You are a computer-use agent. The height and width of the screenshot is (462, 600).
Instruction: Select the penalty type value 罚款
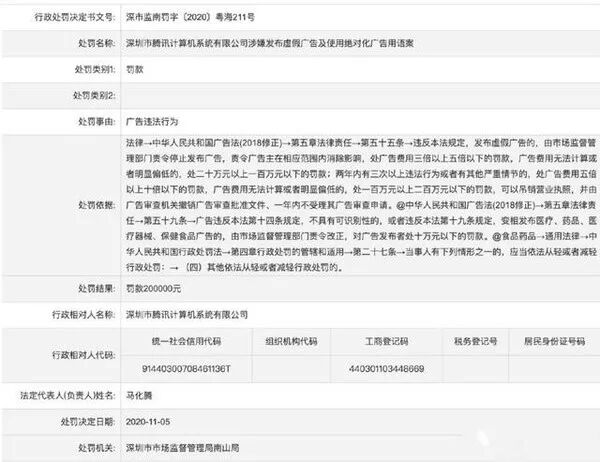135,69
